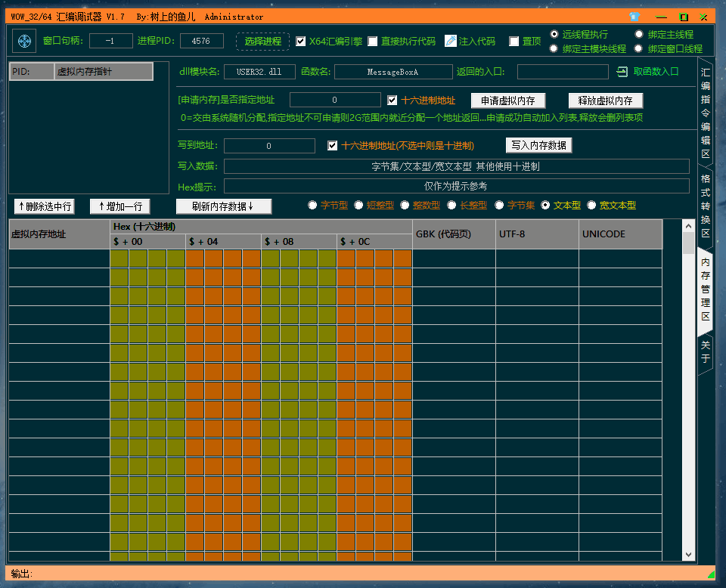
Task: Minimize the debugger window
Action: [661, 17]
